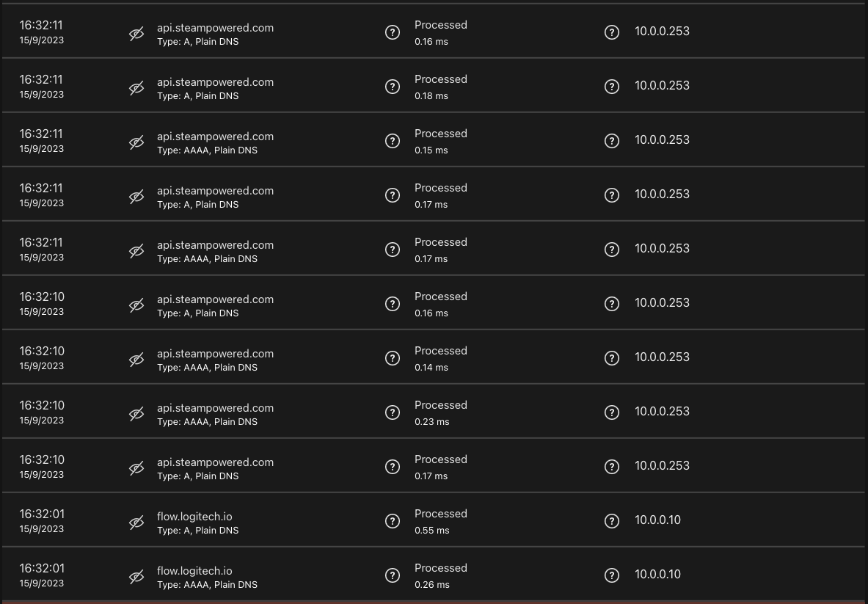The image size is (868, 604).
Task: Click the help icon on the AAAA query at 16:32:11
Action: (x=393, y=140)
